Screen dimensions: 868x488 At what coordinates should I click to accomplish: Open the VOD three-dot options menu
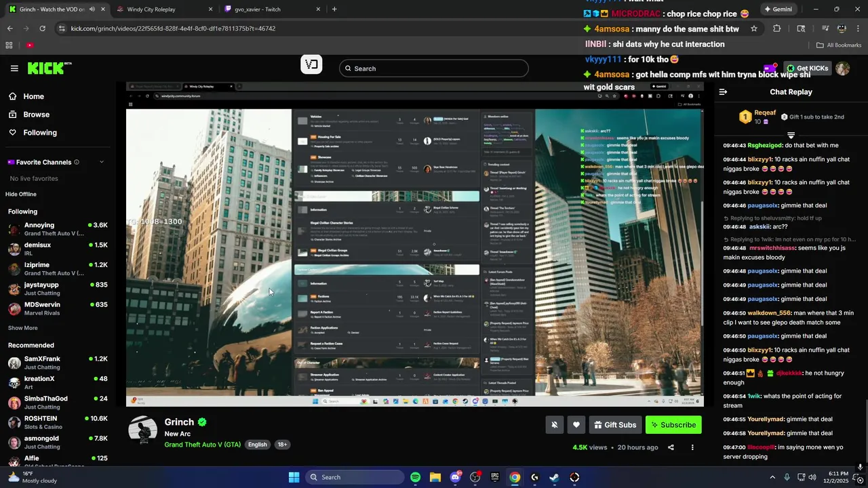[692, 447]
